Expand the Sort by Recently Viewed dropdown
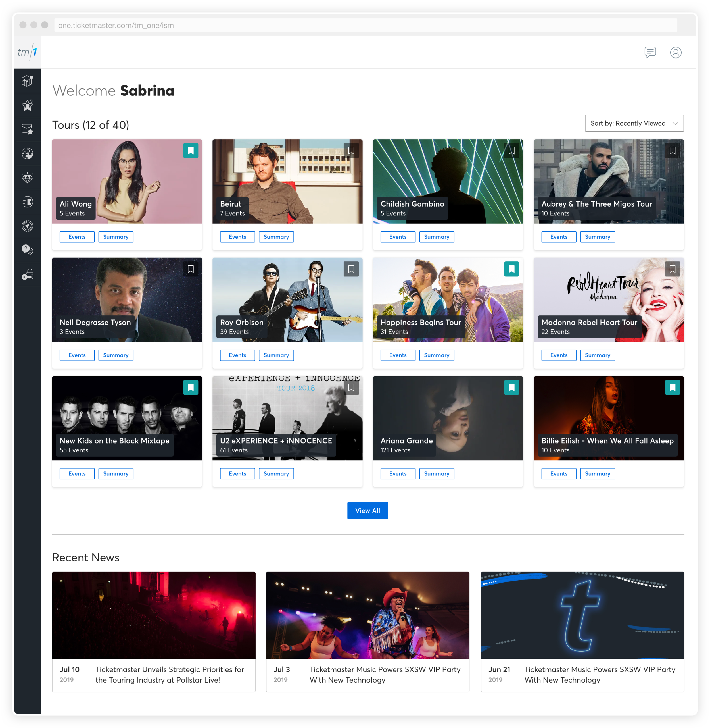This screenshot has width=710, height=728. 634,123
